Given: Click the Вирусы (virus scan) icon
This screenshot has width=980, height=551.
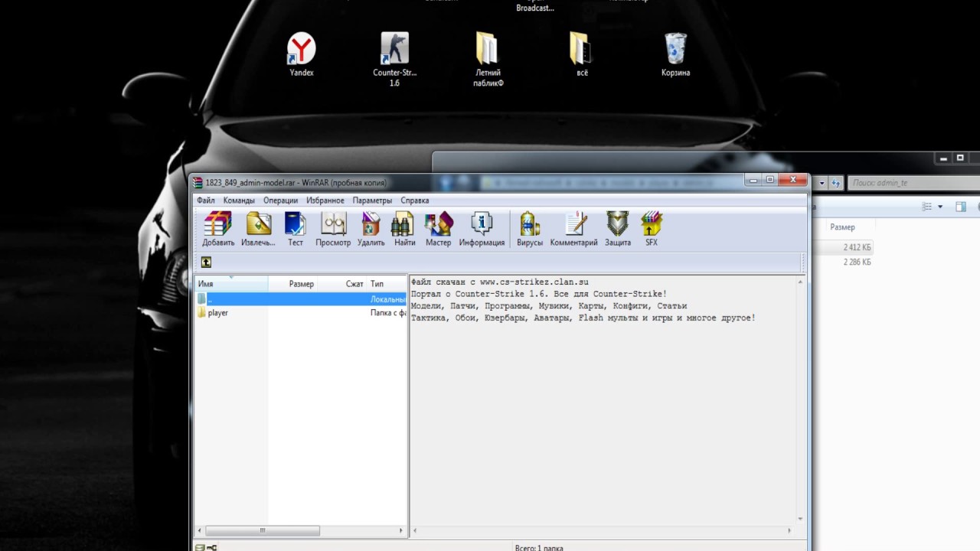Looking at the screenshot, I should 530,230.
